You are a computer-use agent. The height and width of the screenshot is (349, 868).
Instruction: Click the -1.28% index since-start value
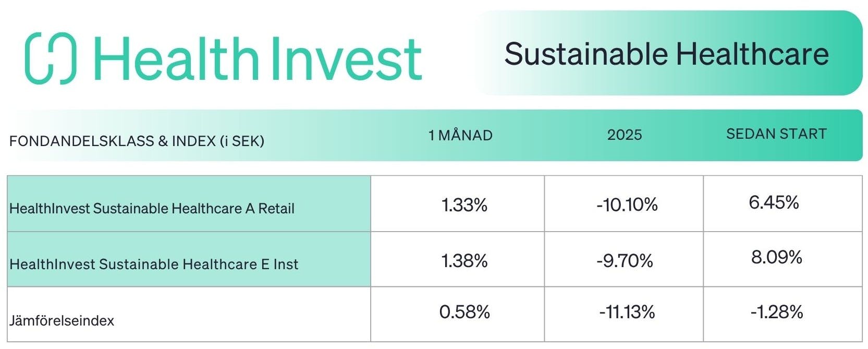776,312
